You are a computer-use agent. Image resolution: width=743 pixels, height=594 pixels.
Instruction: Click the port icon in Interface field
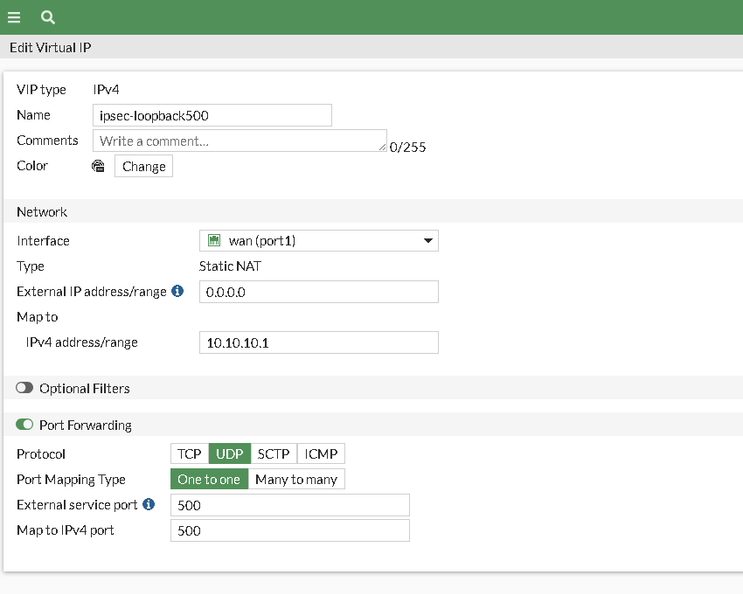point(214,240)
